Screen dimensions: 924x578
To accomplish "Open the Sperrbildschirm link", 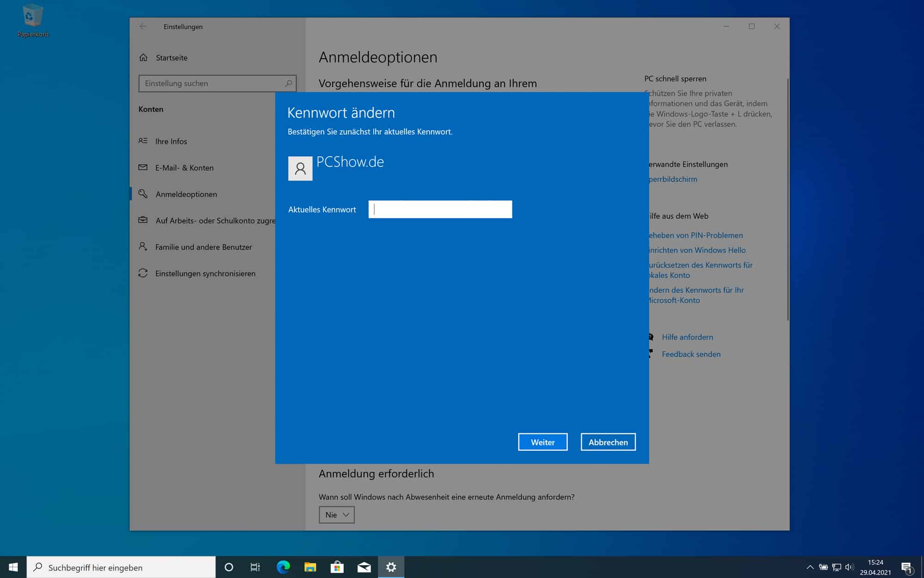I will pos(673,179).
